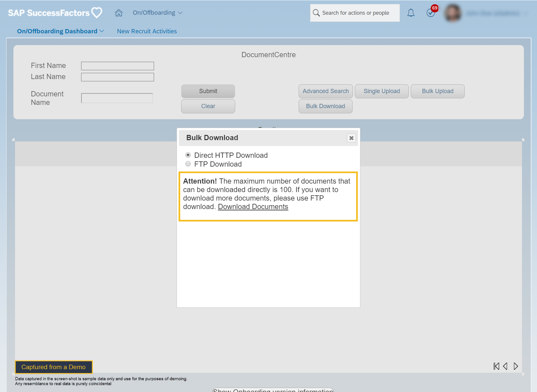Go to previous results page
The width and height of the screenshot is (537, 392).
pos(505,366)
